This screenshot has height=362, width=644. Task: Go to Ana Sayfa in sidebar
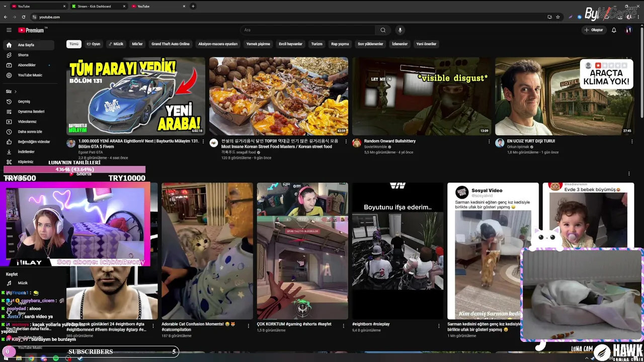[x=29, y=45]
